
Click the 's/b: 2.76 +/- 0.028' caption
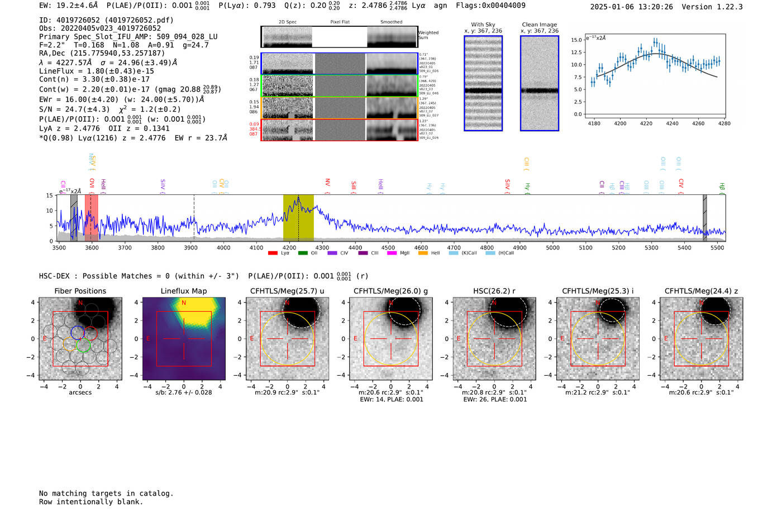point(184,392)
